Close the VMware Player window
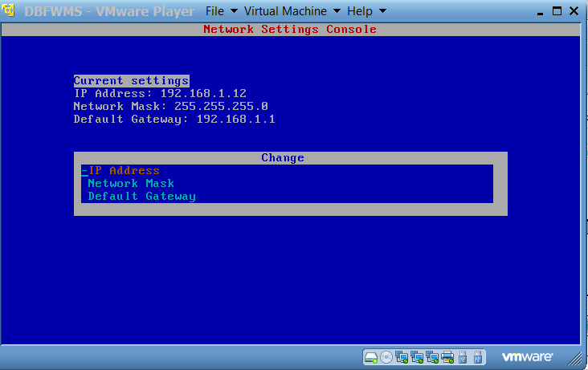Screen dimensions: 588x370 (574, 11)
